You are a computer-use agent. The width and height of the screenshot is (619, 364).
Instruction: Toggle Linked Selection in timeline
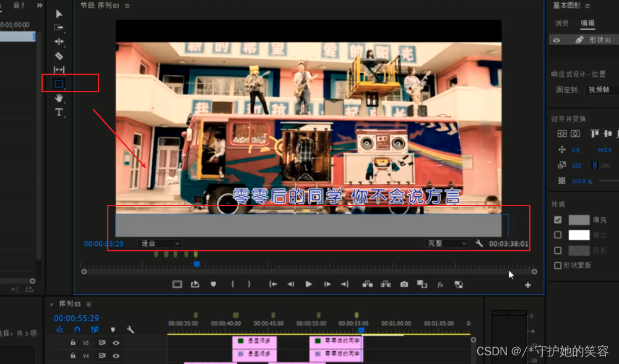(95, 329)
